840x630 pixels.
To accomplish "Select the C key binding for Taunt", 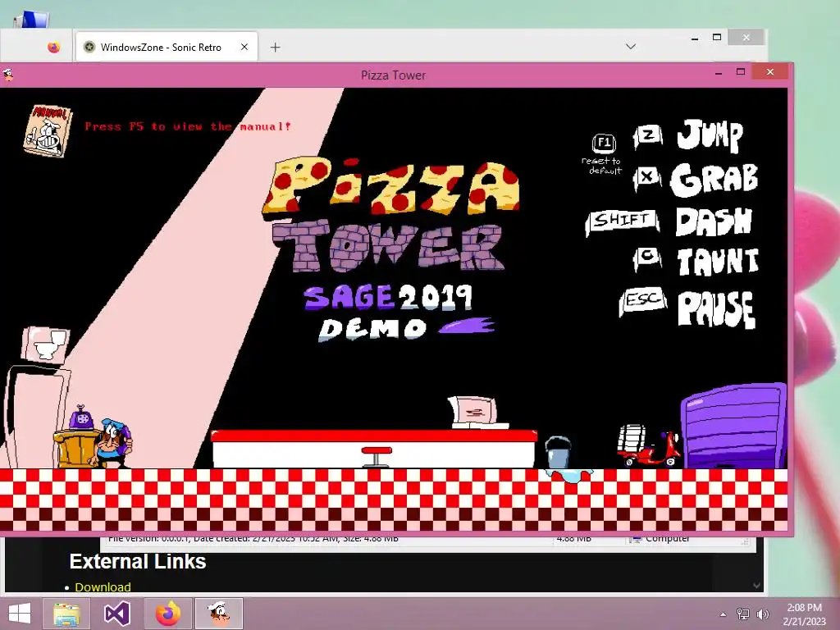I will (x=647, y=258).
